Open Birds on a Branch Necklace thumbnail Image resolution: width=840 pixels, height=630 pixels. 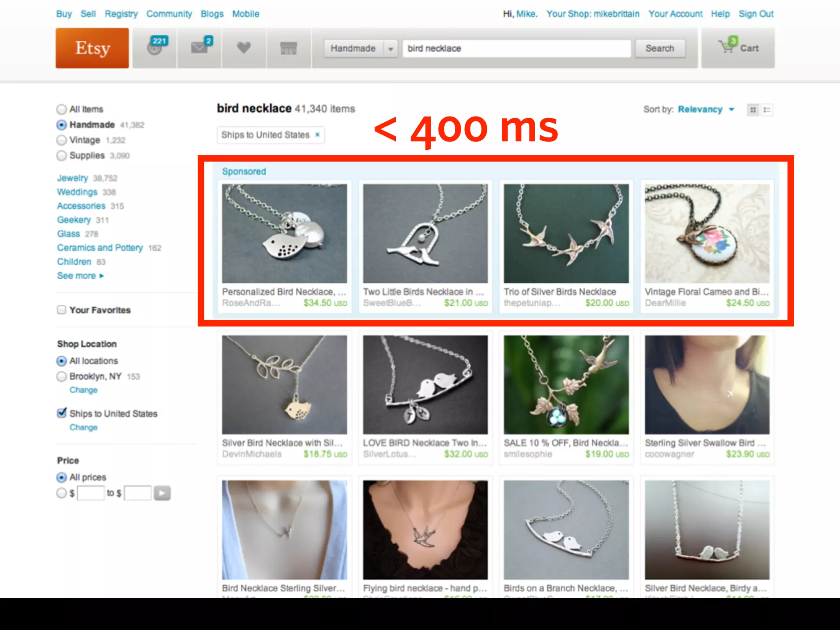tap(566, 530)
